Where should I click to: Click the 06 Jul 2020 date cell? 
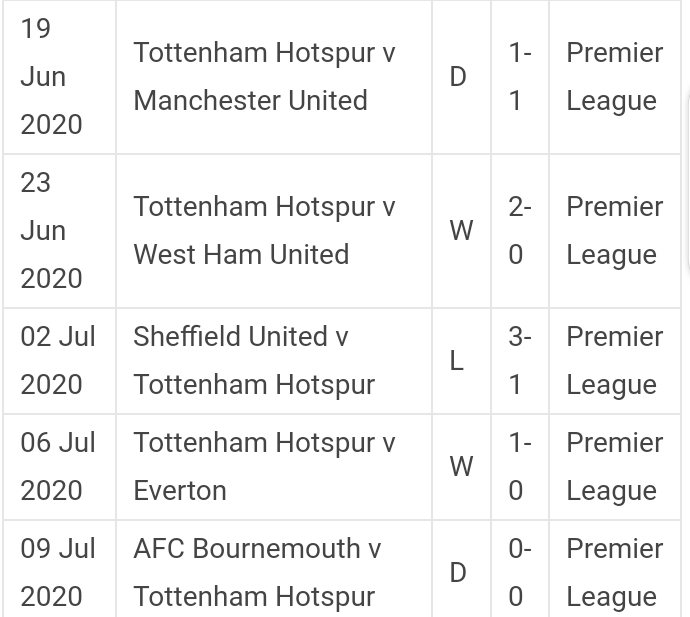click(59, 467)
